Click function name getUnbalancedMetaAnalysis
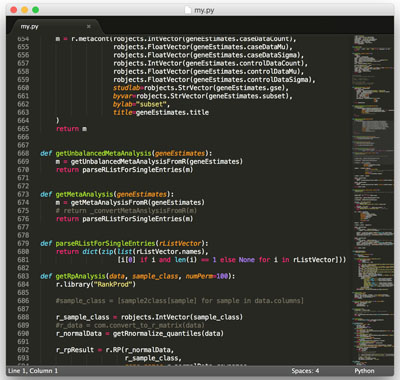Screen dimensions: 400x380 [103, 153]
